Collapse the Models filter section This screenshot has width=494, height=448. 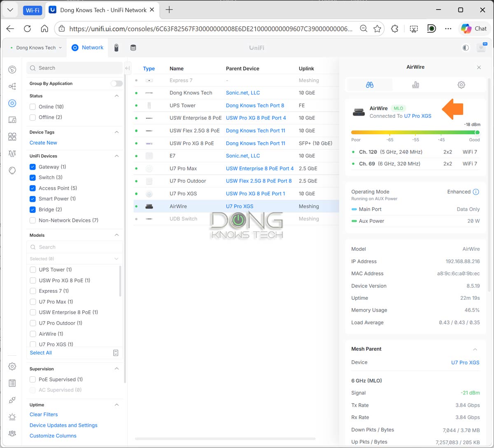117,235
